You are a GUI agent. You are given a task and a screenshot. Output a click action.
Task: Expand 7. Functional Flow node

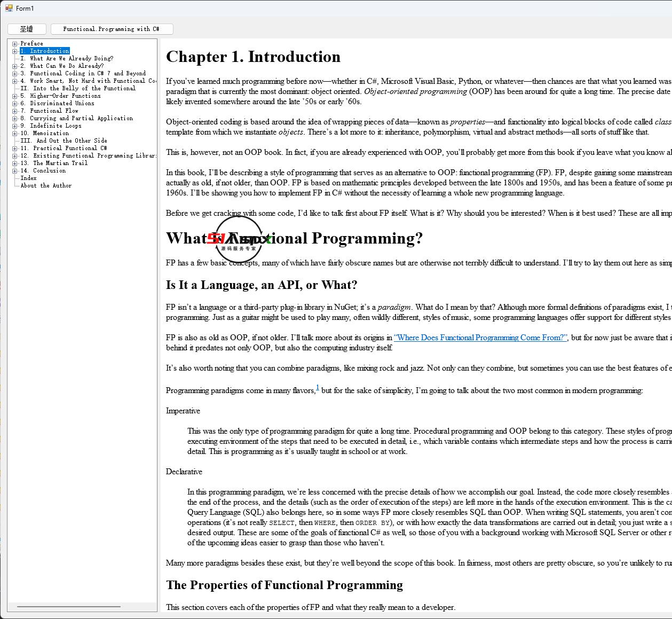point(15,111)
